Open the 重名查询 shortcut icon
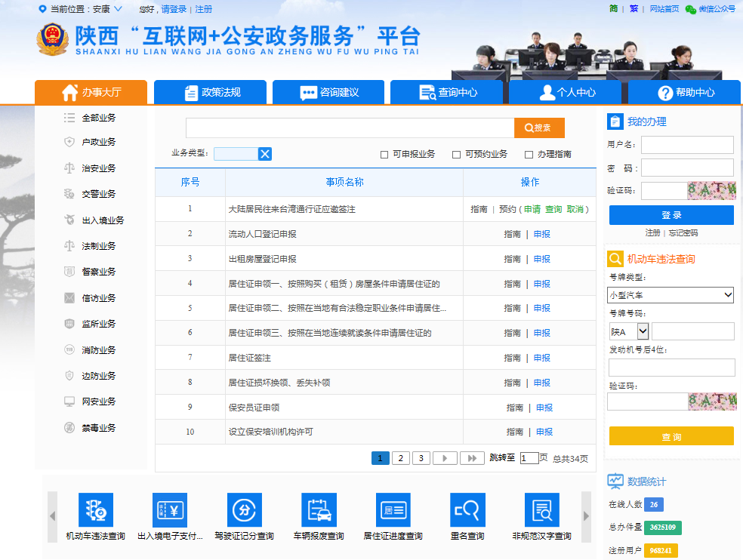The height and width of the screenshot is (560, 743). (467, 509)
